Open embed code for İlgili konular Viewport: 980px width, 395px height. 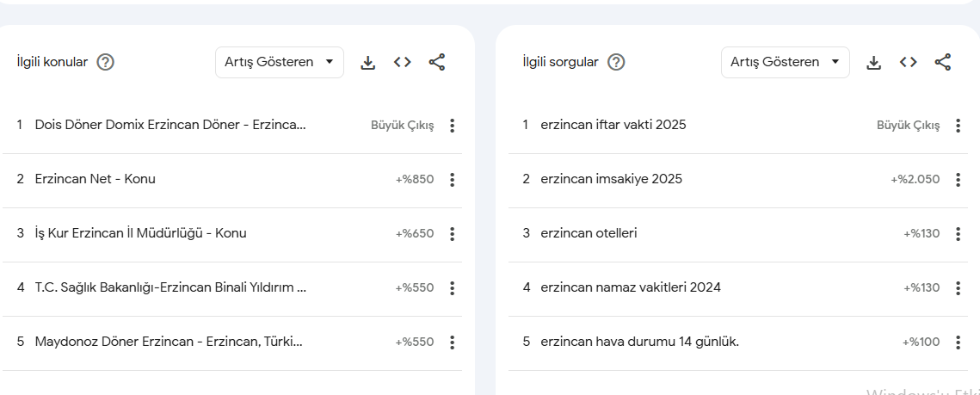tap(403, 63)
